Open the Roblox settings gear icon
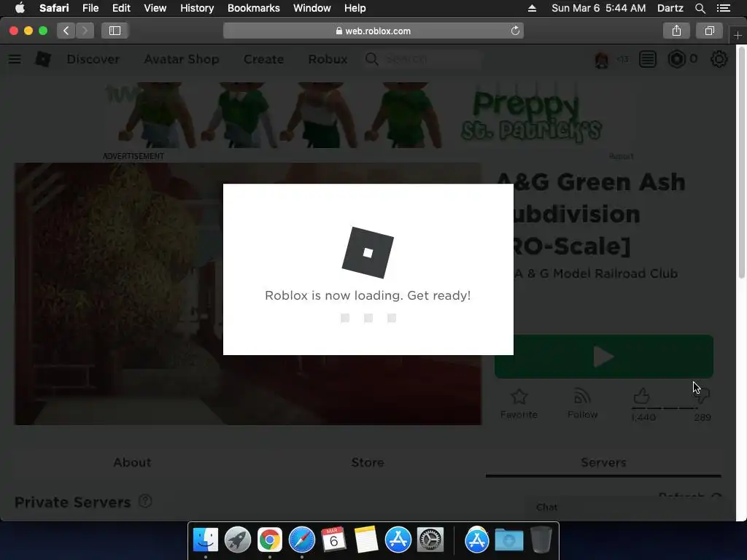 [719, 59]
